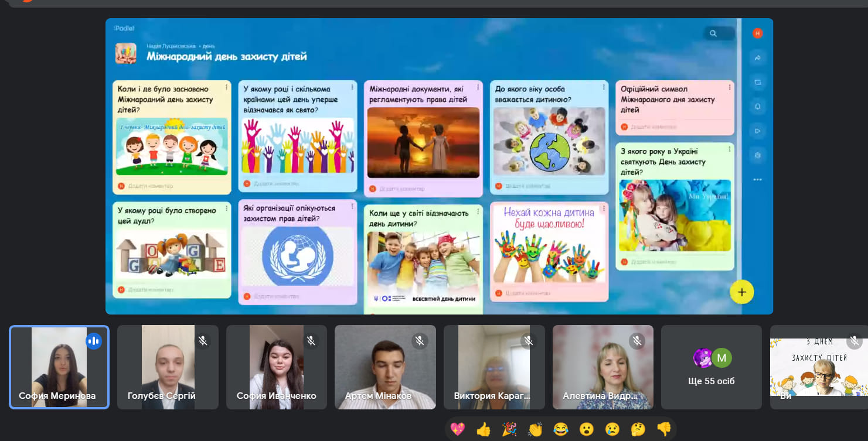Viewport: 868px width, 441px height.
Task: Open Padlet three-dots more sidebar menu
Action: (757, 180)
